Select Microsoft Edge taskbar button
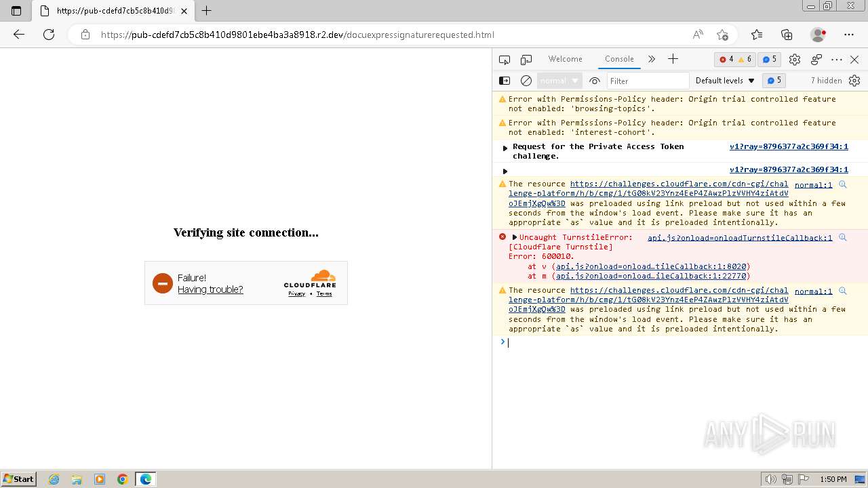Image resolution: width=868 pixels, height=488 pixels. [146, 479]
